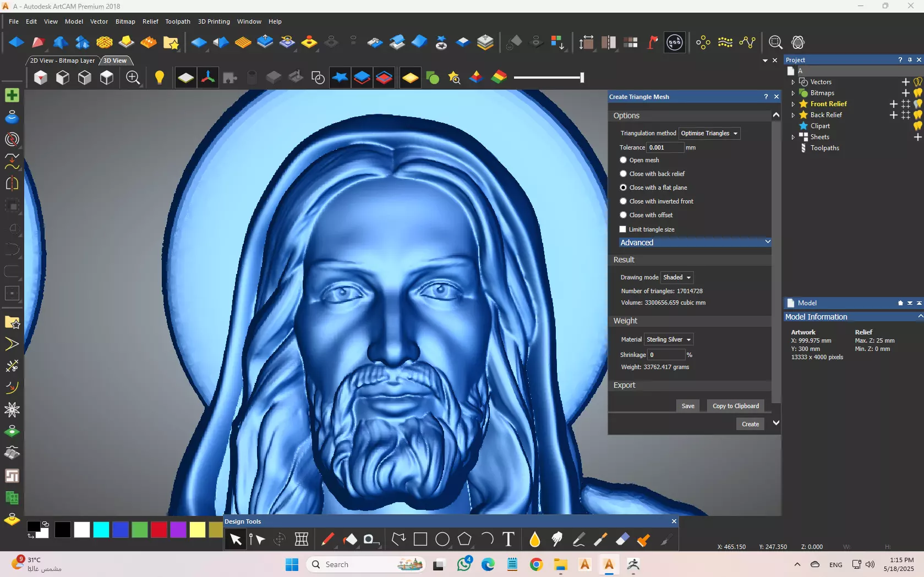Close the Design Tools panel

pyautogui.click(x=674, y=521)
